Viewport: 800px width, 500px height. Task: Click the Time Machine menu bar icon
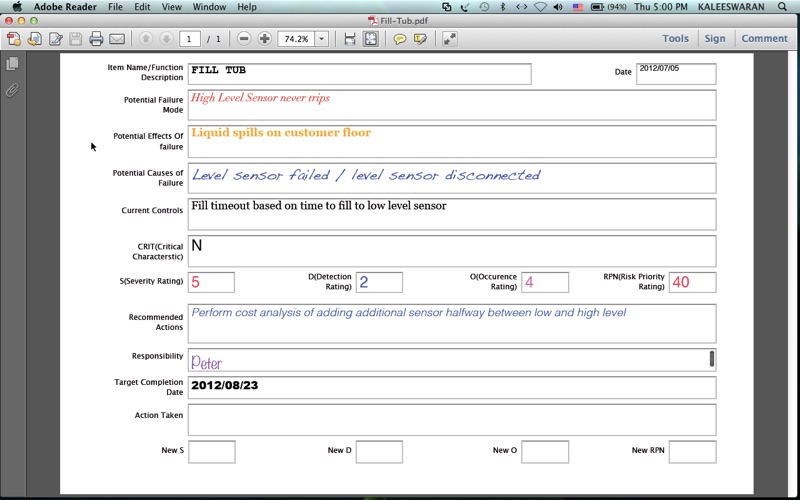click(484, 7)
